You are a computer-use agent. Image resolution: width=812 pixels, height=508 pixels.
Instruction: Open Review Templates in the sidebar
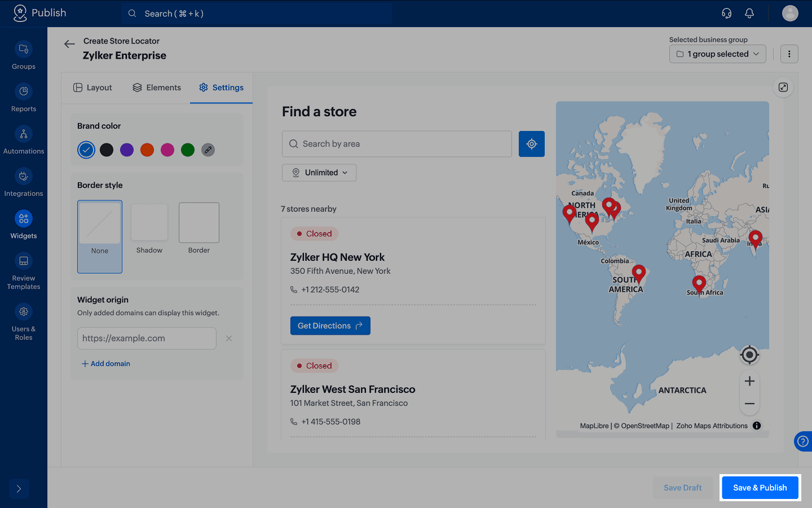[x=24, y=271]
